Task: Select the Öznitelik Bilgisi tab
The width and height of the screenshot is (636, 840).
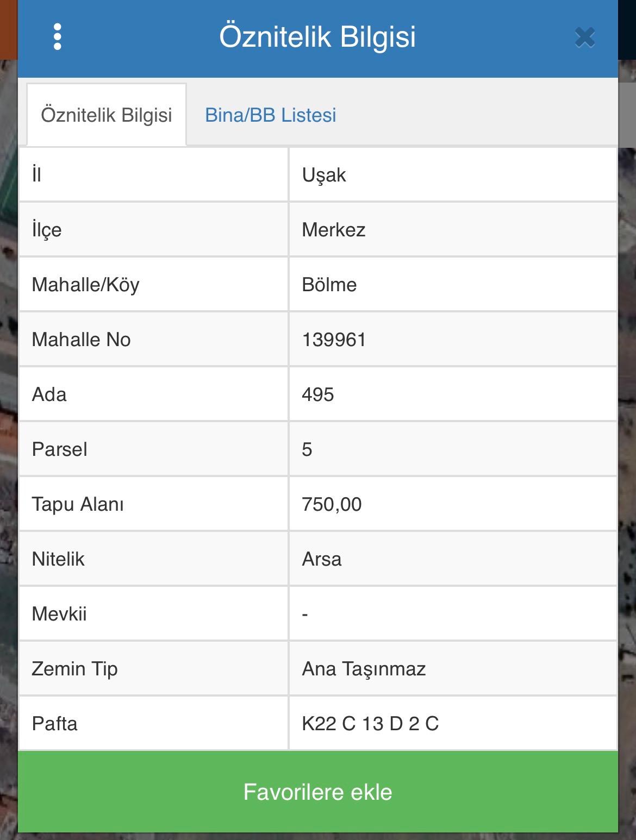Action: [107, 115]
